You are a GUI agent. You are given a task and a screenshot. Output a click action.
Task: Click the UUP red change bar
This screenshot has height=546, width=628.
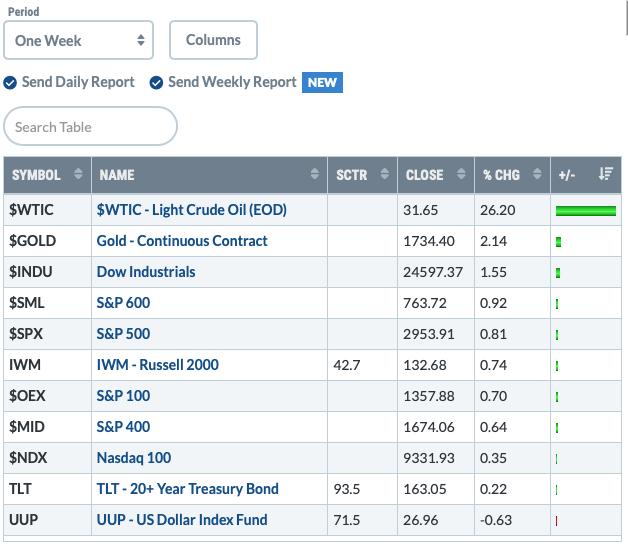point(557,521)
